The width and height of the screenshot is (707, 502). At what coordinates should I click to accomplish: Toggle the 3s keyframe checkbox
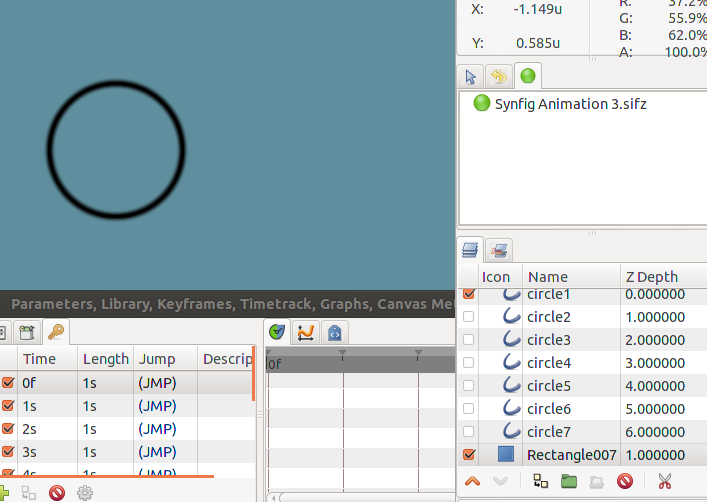[x=8, y=451]
